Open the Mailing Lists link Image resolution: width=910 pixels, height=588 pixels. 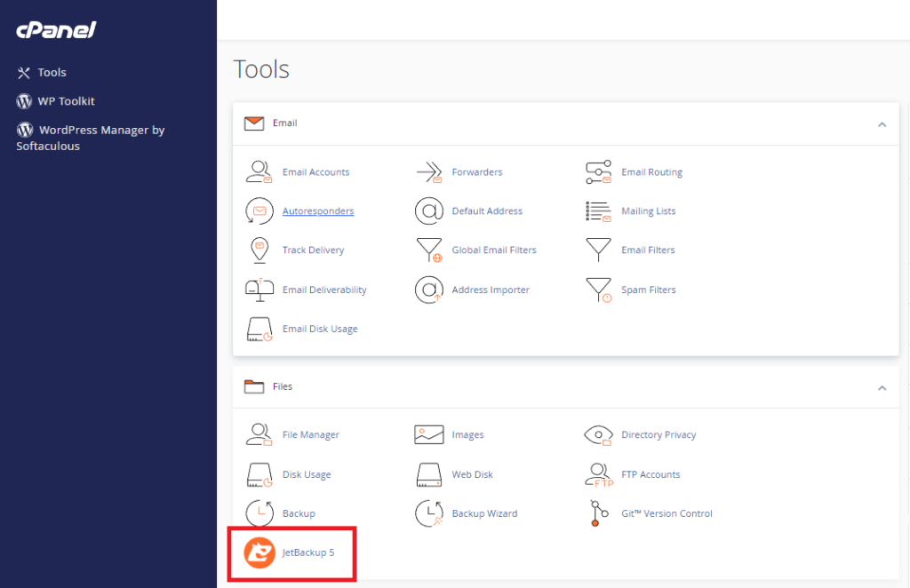point(648,211)
